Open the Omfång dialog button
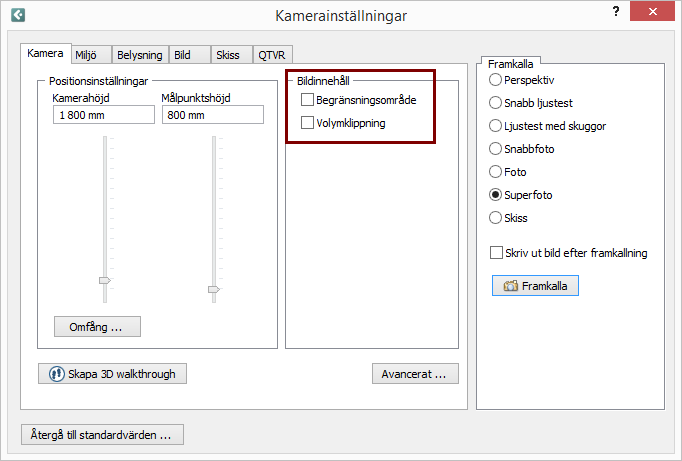 click(x=97, y=327)
